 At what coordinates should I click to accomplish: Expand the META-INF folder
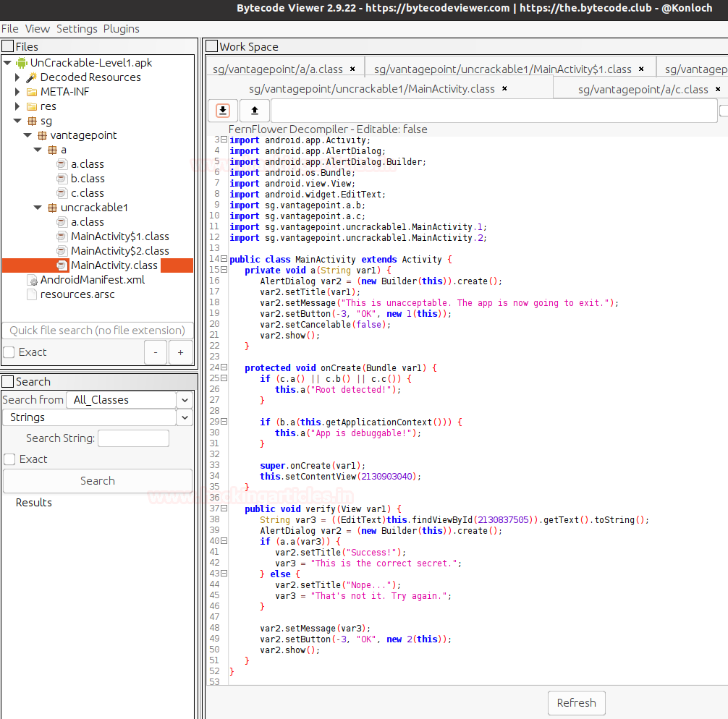(18, 92)
